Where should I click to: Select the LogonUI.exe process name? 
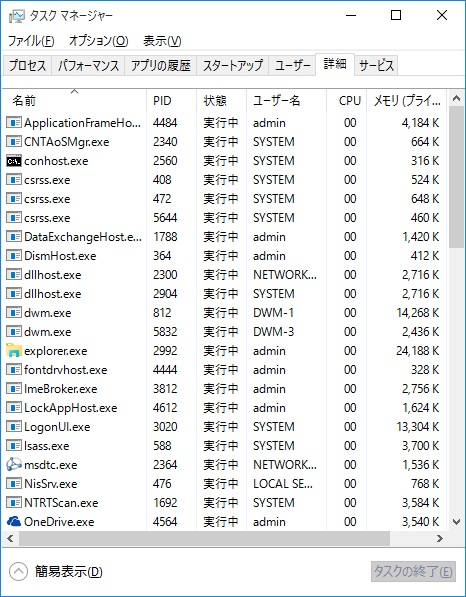click(57, 427)
